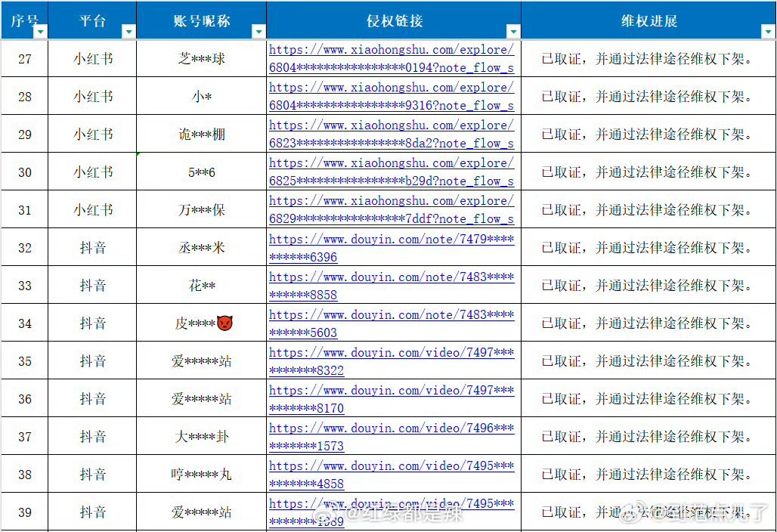Select nickname cell 万***保
This screenshot has width=777, height=532.
[x=201, y=210]
